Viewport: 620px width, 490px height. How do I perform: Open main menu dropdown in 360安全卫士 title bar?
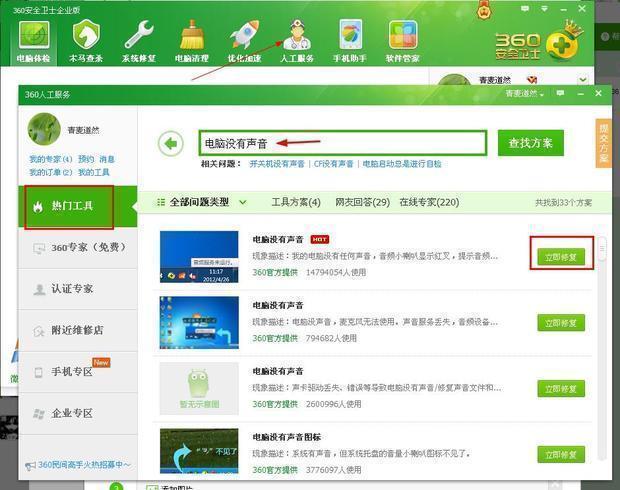pyautogui.click(x=544, y=9)
